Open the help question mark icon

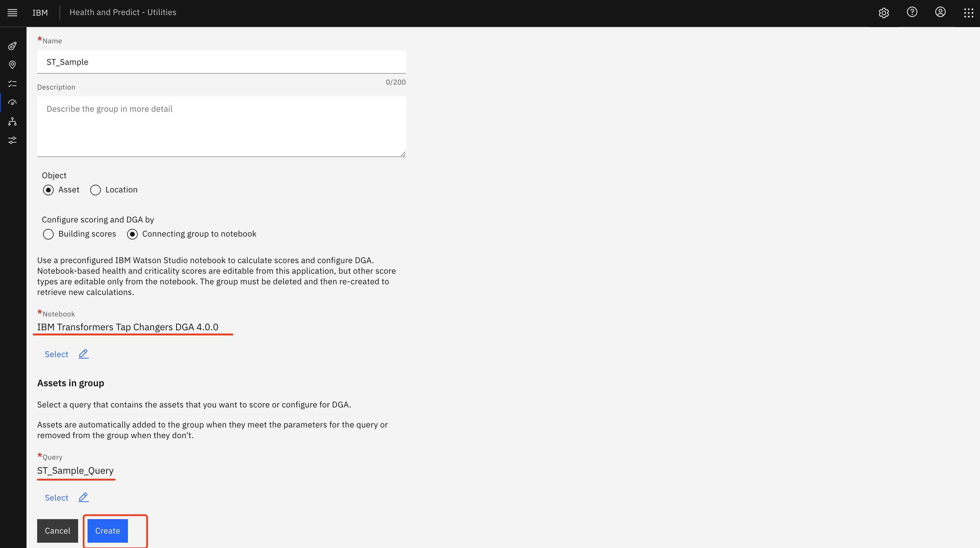click(x=912, y=12)
